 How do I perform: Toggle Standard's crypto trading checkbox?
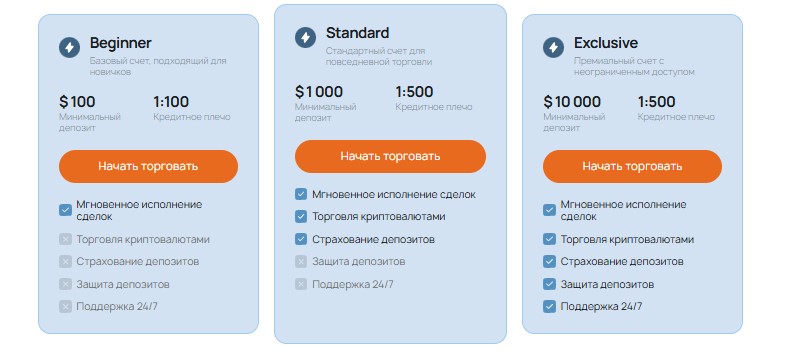point(301,217)
